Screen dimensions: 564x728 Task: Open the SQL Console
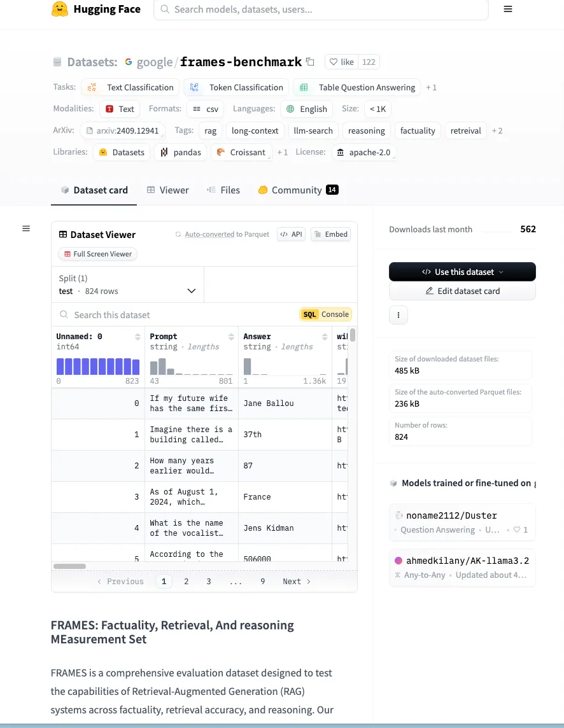325,314
